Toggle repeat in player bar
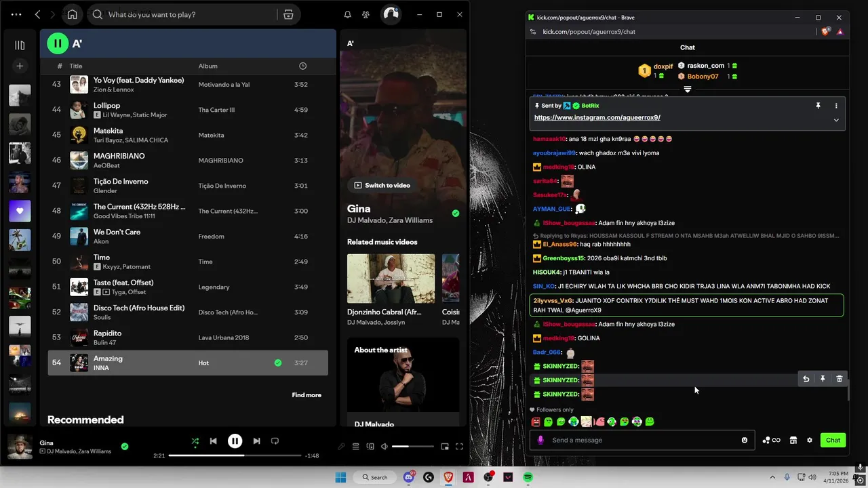 coord(275,441)
